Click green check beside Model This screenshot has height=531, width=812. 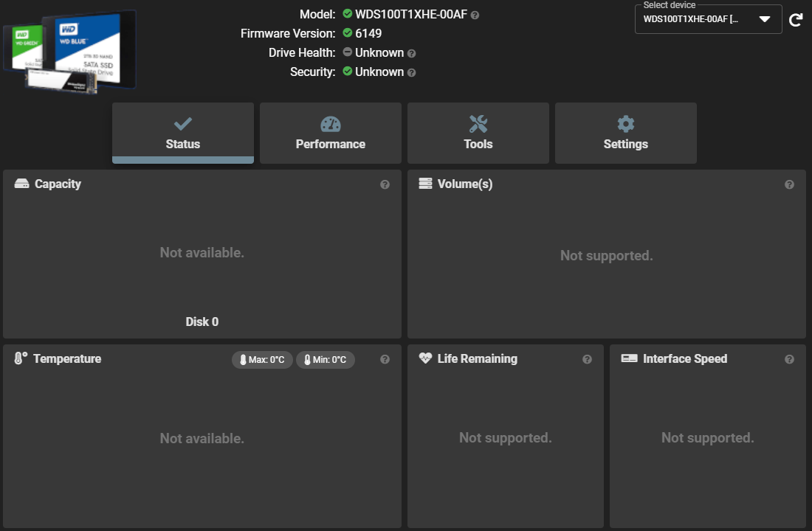coord(348,13)
